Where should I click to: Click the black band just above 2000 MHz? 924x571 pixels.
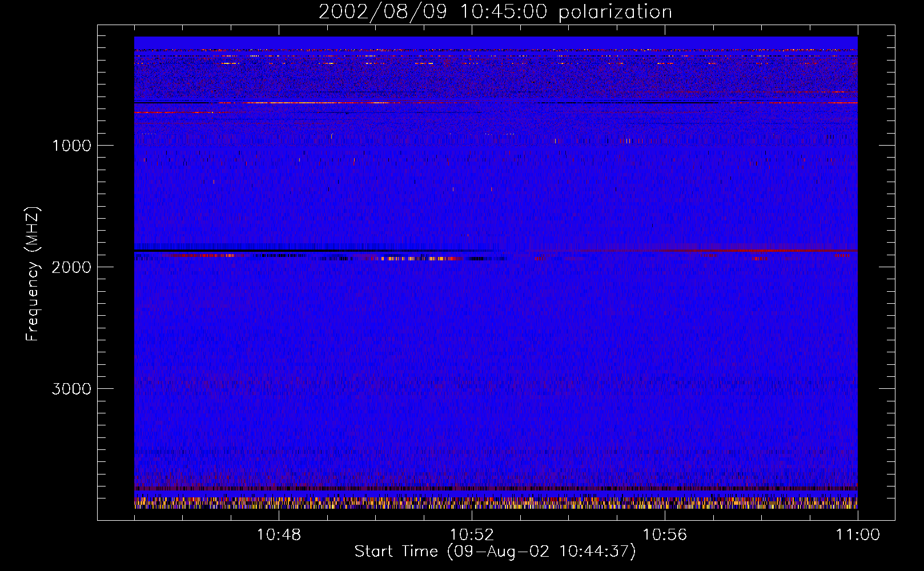coord(314,251)
